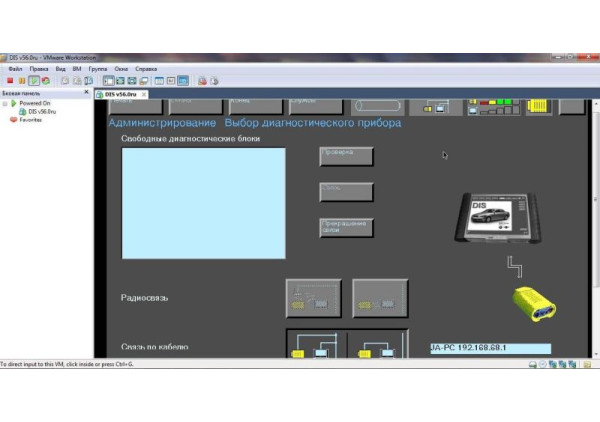Viewport: 600px width, 422px height.
Task: Click the red Power Off VM icon
Action: pos(10,80)
